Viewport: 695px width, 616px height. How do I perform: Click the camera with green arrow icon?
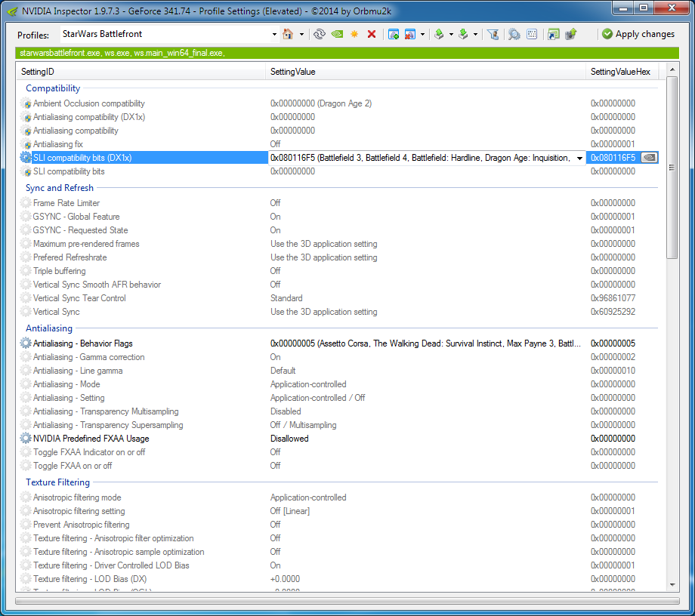click(x=571, y=34)
